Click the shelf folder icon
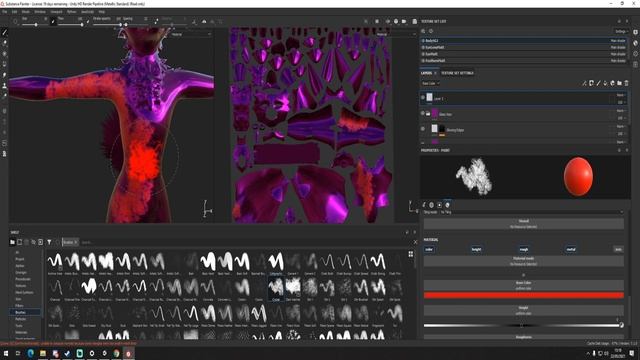 point(12,242)
